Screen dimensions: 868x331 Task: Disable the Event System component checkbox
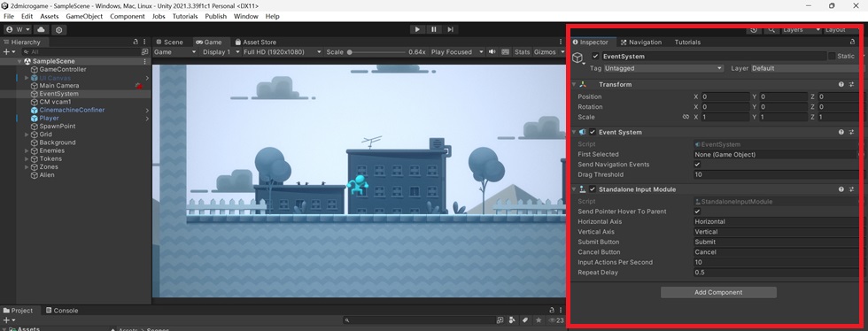tap(593, 132)
